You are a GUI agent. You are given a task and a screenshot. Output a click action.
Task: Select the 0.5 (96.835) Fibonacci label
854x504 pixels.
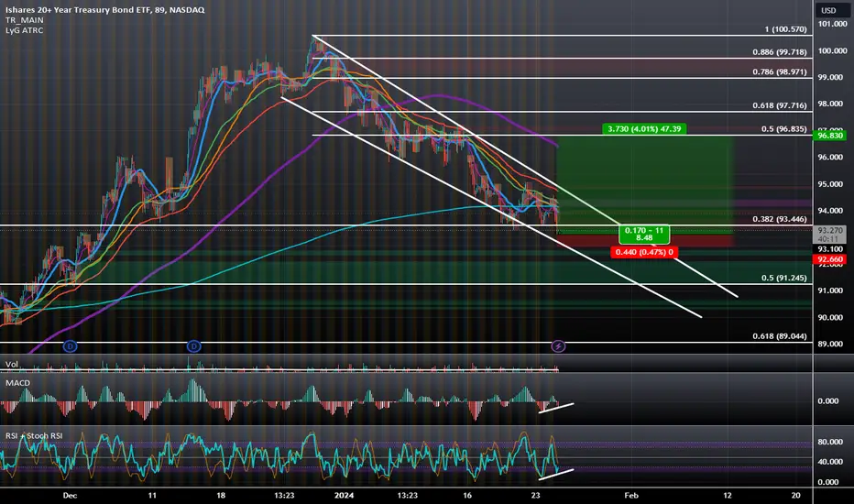(783, 129)
